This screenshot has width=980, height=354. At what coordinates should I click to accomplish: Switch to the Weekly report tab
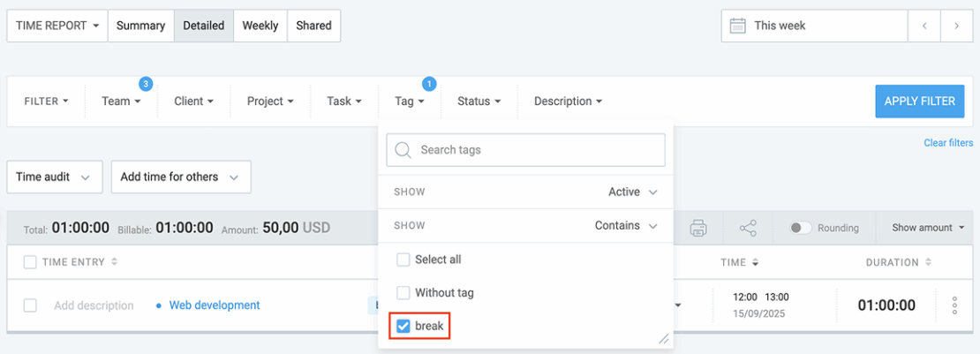point(260,26)
